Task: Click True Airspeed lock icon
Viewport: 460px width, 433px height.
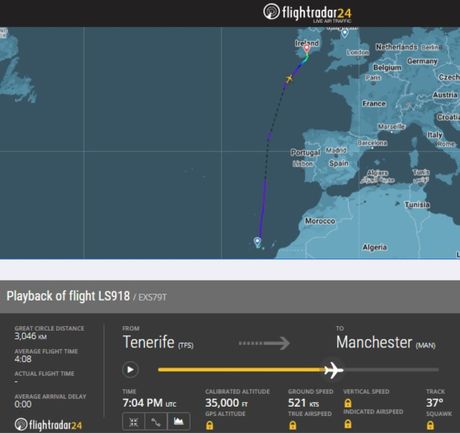Action: click(293, 425)
